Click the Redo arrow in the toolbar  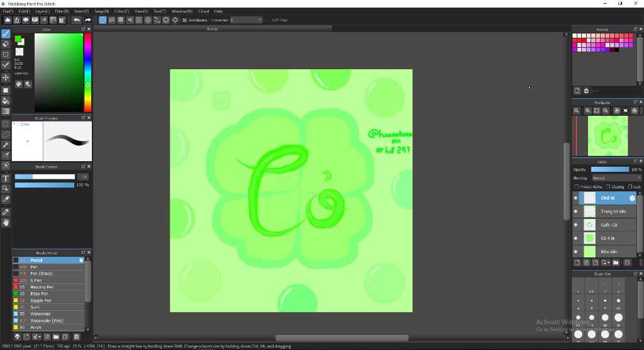pyautogui.click(x=87, y=20)
